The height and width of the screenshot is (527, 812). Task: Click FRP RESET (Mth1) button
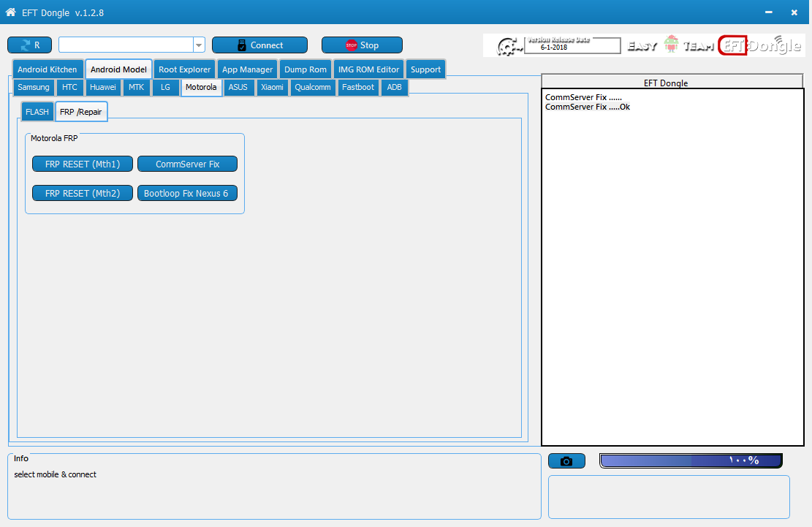click(83, 164)
